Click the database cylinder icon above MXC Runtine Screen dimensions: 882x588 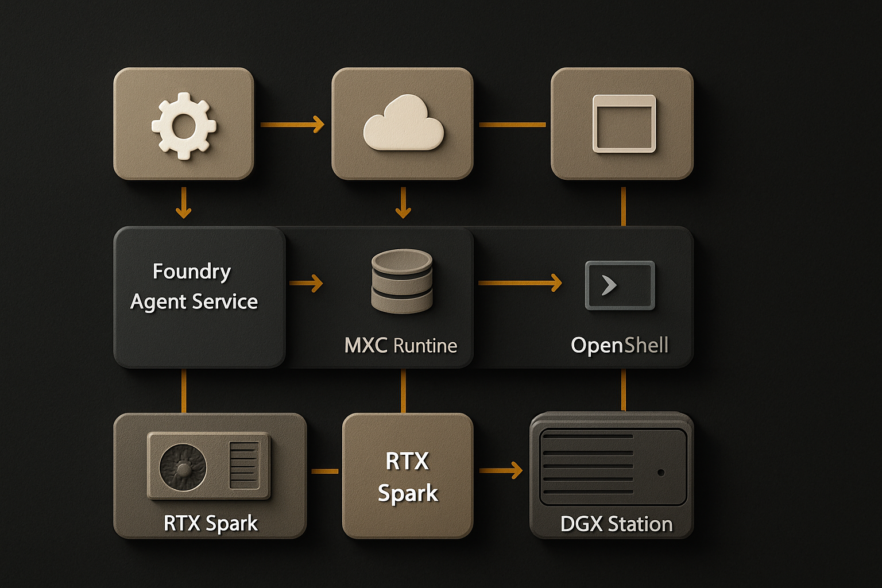pyautogui.click(x=402, y=281)
